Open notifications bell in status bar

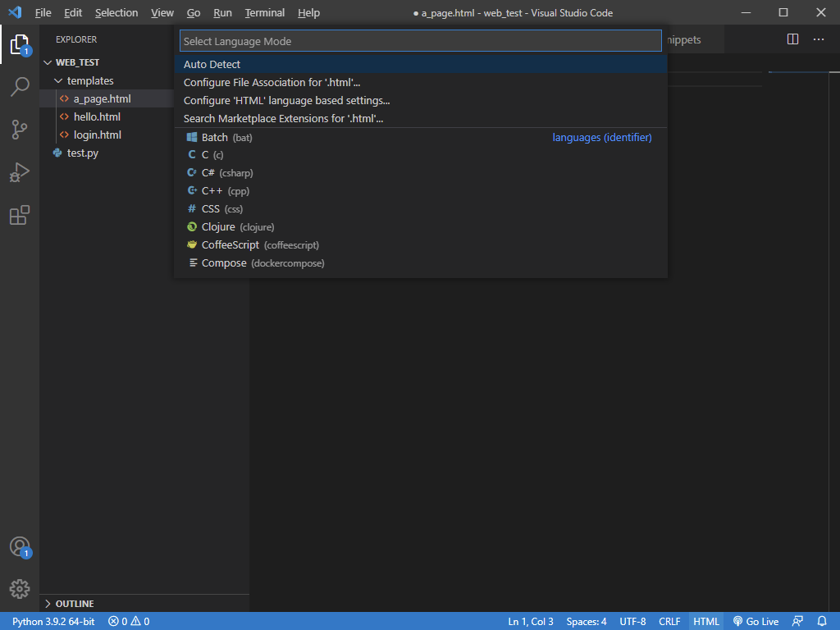[822, 622]
